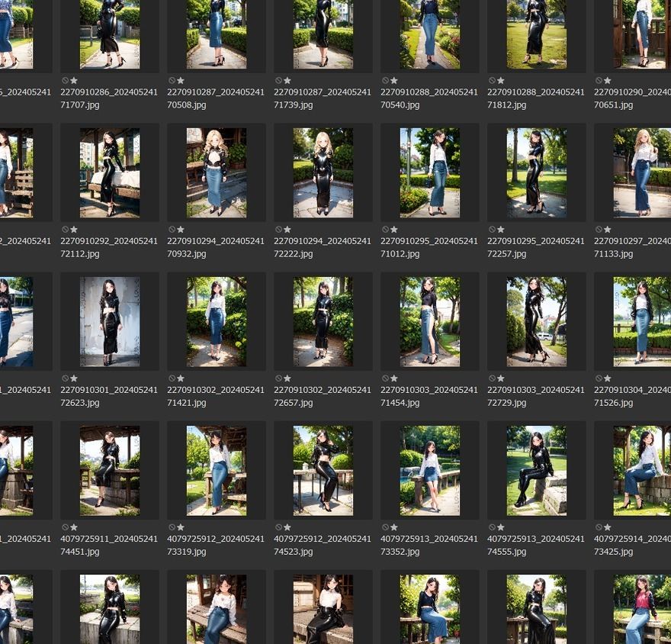Select thumbnail of 4079725911_20240524174451.jpg
The height and width of the screenshot is (644, 671).
110,471
